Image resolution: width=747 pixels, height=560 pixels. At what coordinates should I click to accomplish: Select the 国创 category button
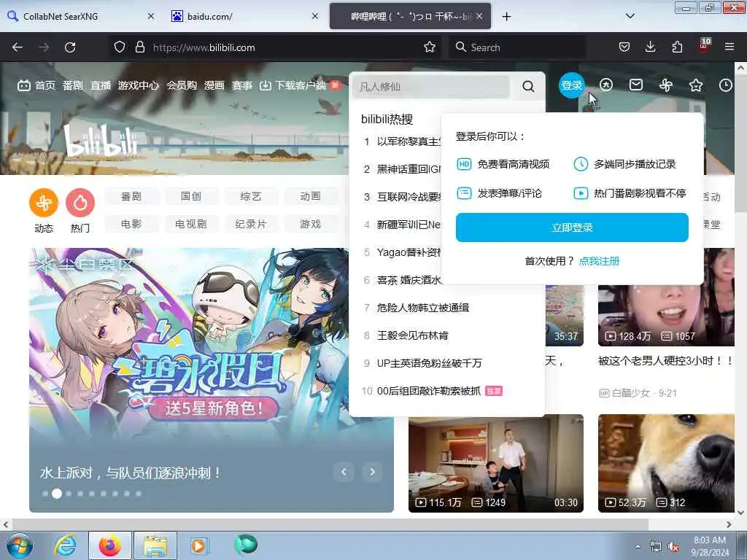point(191,196)
